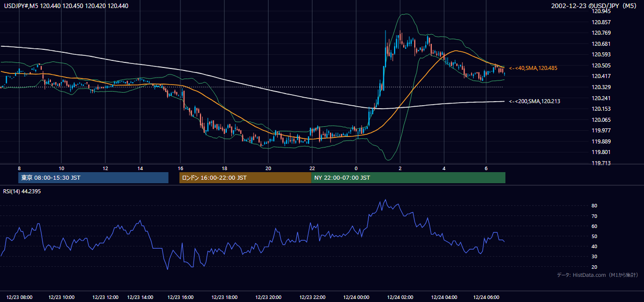Click the 12/24 06:00 date label
The height and width of the screenshot is (302, 644).
click(486, 297)
